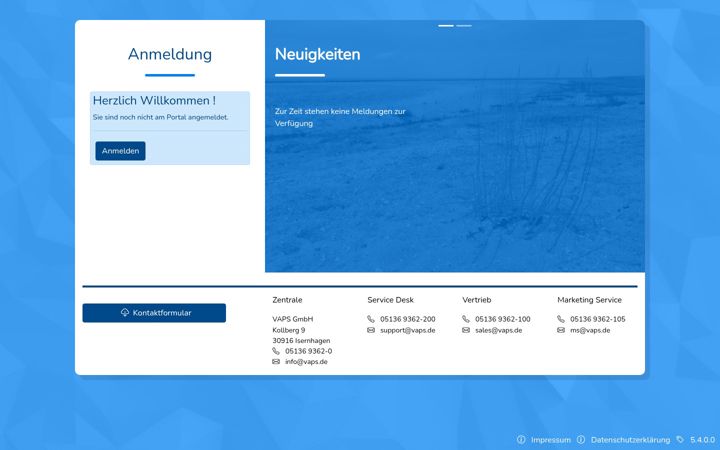
Task: Click the Anmeldung heading
Action: 170,54
